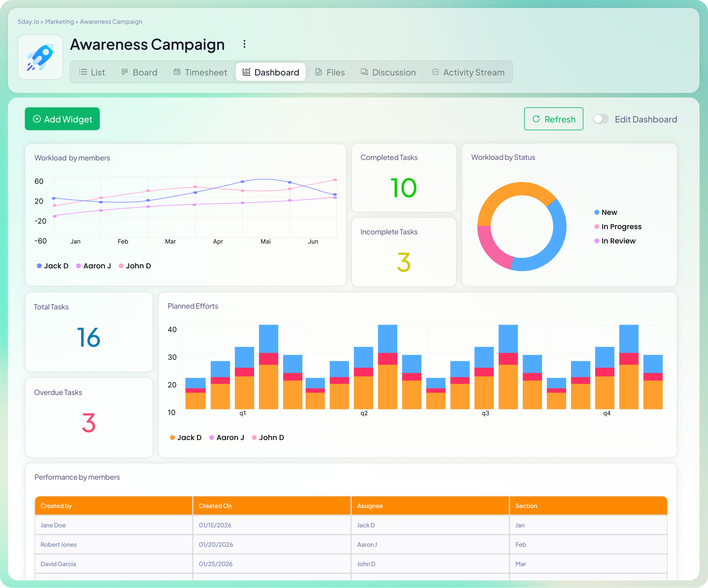Image resolution: width=708 pixels, height=588 pixels.
Task: Click the Incomplete Tasks value 3
Action: tap(404, 262)
